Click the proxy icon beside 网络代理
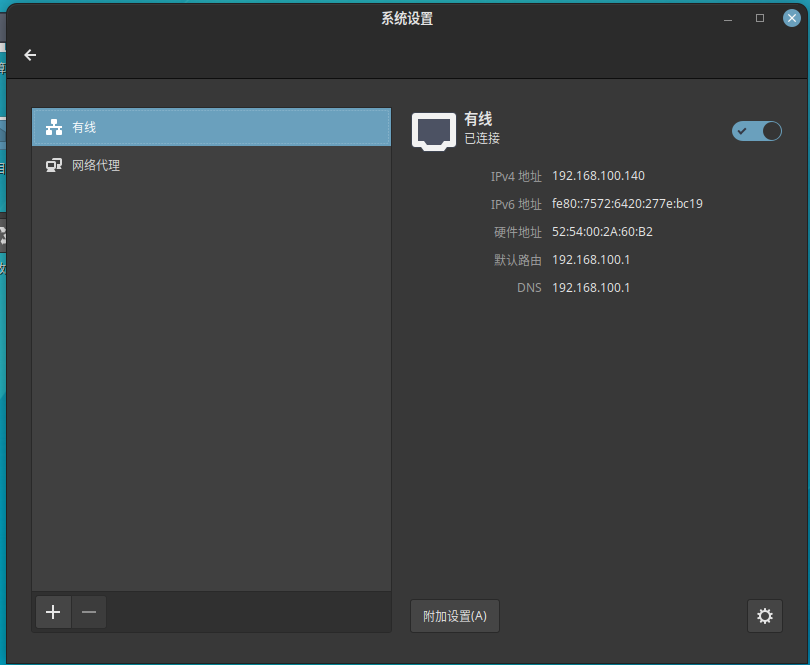The height and width of the screenshot is (665, 810). [54, 166]
